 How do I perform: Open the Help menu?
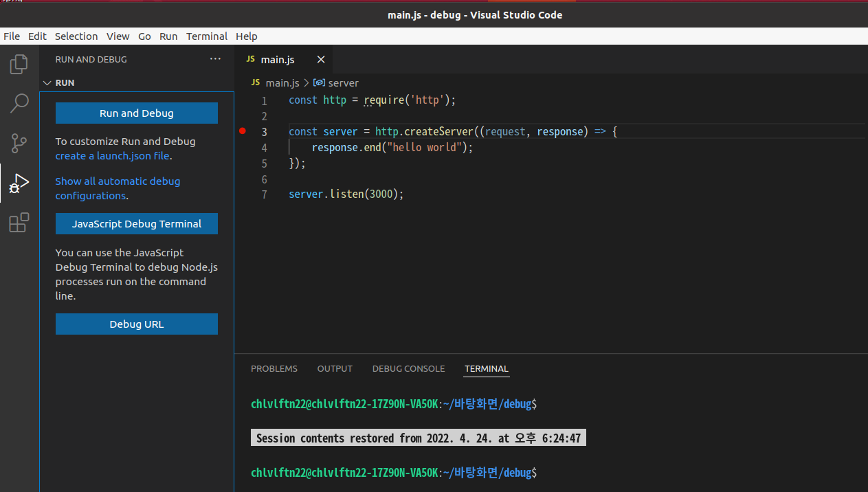pos(247,36)
